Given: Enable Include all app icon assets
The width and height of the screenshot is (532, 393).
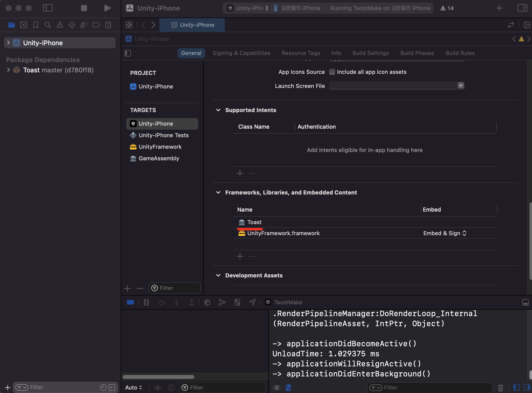Looking at the screenshot, I should 332,72.
